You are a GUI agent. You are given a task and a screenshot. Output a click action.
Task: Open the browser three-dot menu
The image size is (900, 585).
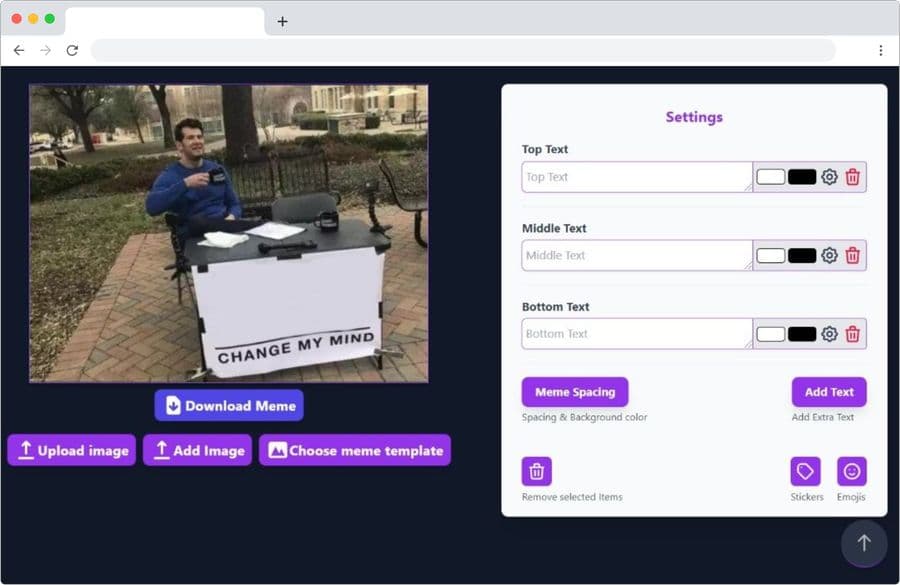pos(880,51)
